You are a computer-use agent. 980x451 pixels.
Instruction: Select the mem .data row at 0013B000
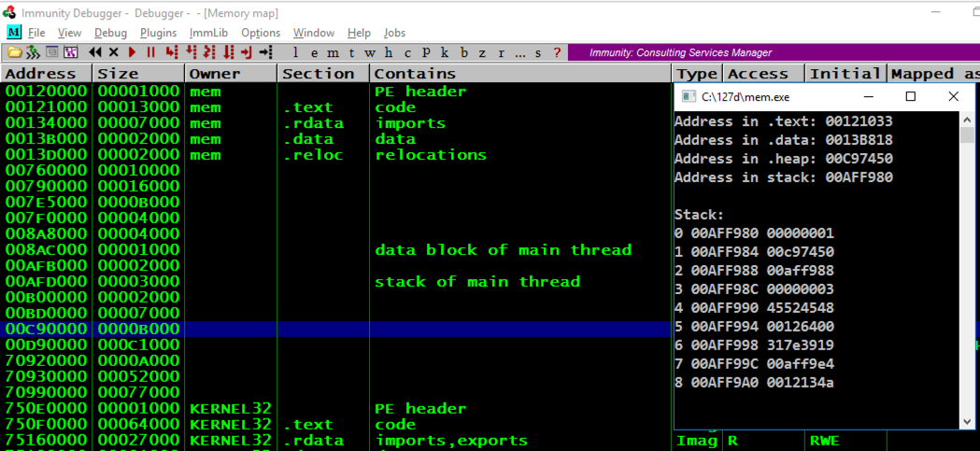(x=337, y=139)
